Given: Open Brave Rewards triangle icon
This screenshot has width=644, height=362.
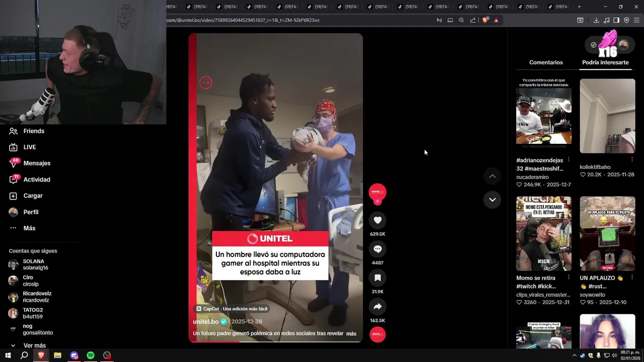Looking at the screenshot, I should [496, 20].
